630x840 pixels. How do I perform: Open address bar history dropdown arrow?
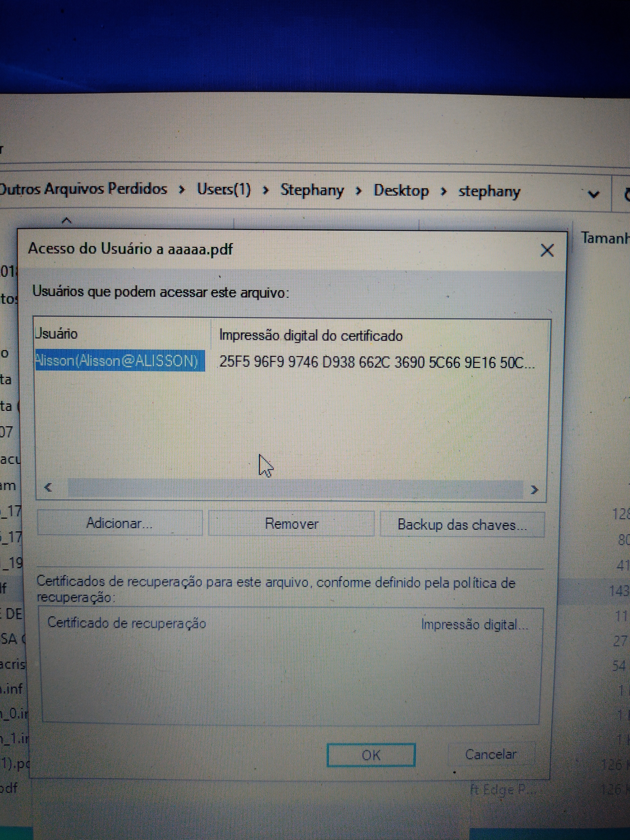593,195
